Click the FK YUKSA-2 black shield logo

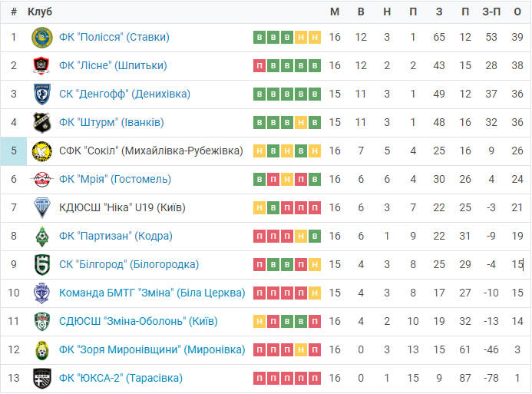pos(41,379)
